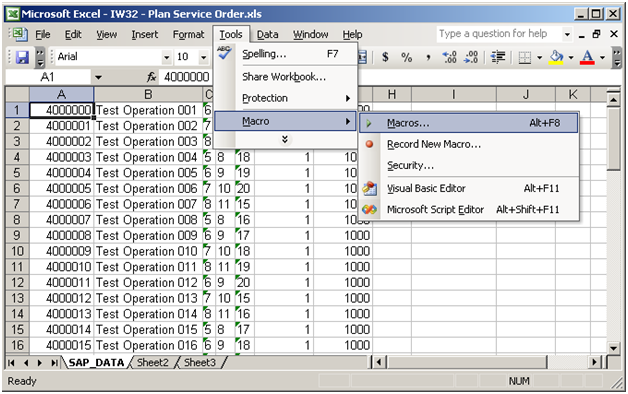The width and height of the screenshot is (628, 394).
Task: Click the Save toolbar icon
Action: click(x=22, y=57)
